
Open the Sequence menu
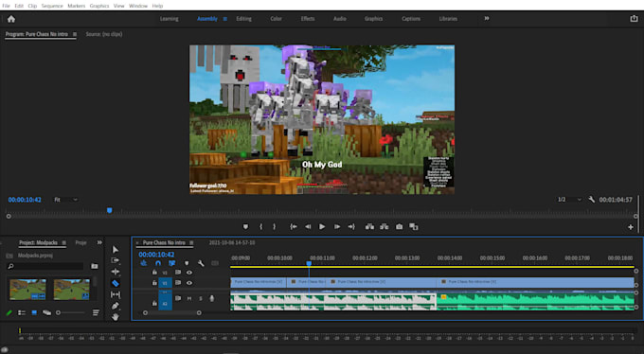(x=52, y=6)
